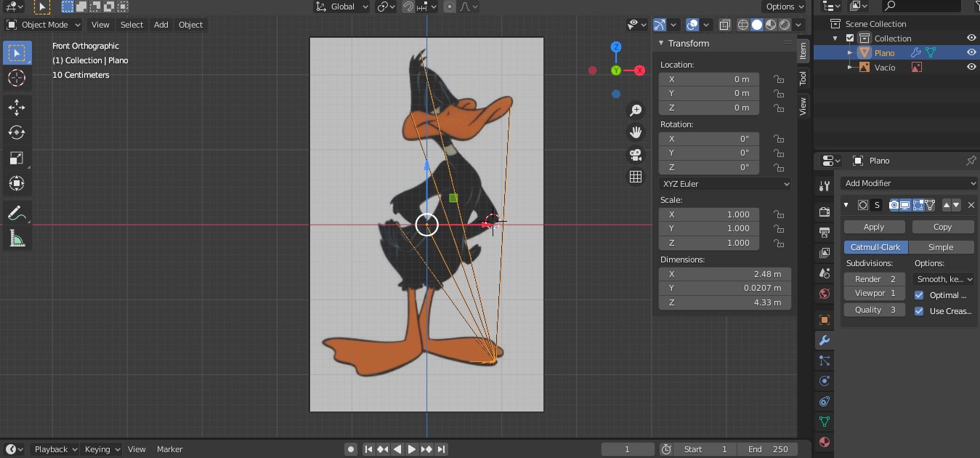Screen dimensions: 980x458
Task: Choose the Rotate tool
Action: click(x=17, y=132)
